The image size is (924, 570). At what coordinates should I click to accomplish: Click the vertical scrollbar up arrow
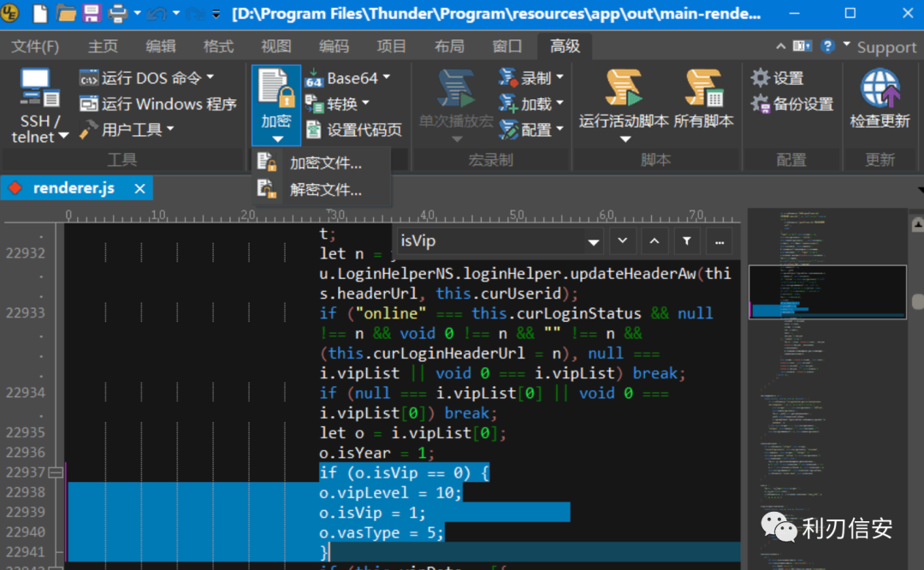[x=917, y=224]
